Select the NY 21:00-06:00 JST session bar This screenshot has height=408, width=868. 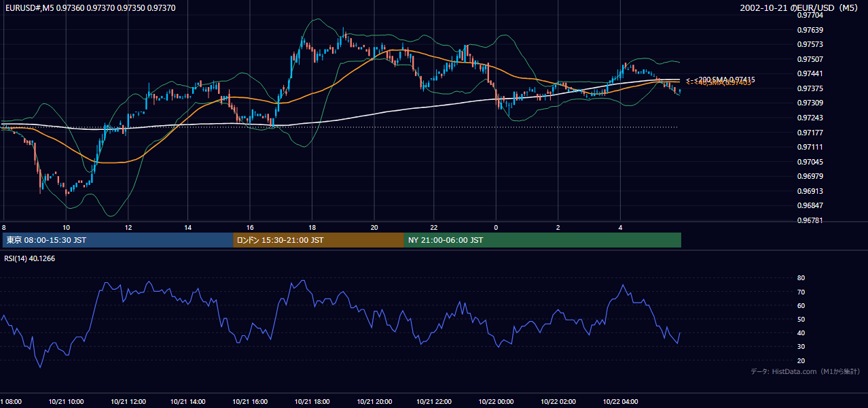543,240
